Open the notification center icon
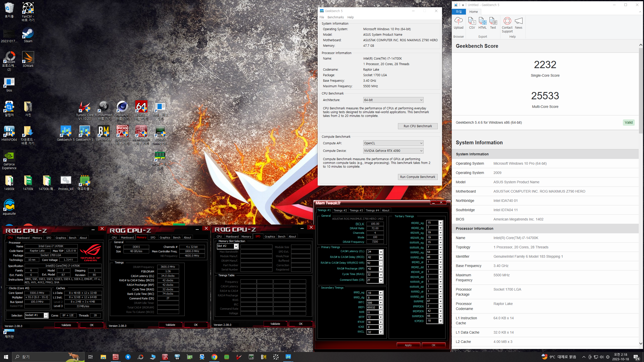This screenshot has height=362, width=644. 636,357
